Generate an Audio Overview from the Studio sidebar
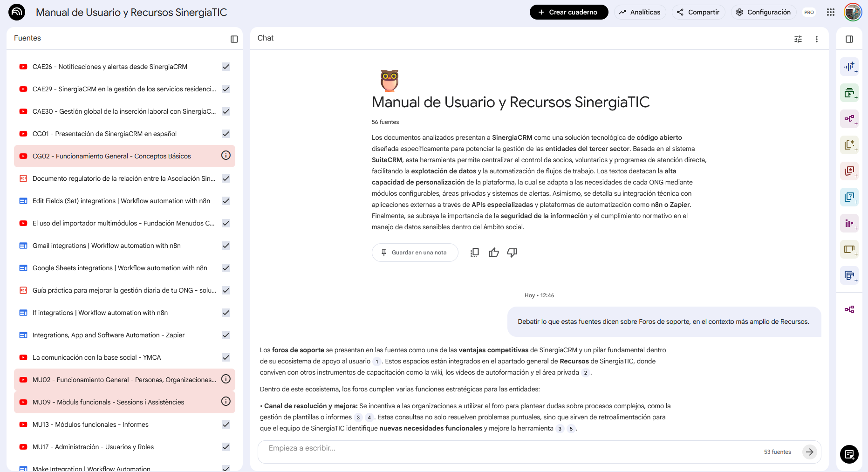The width and height of the screenshot is (868, 472). click(849, 67)
